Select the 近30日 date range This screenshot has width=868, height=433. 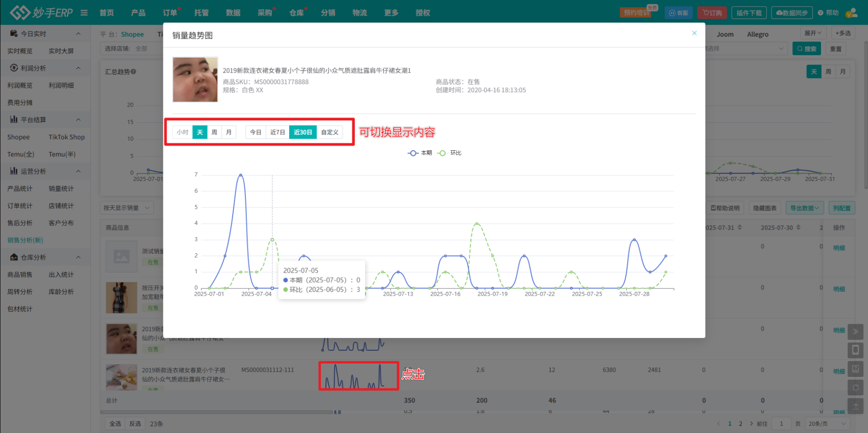click(x=303, y=132)
